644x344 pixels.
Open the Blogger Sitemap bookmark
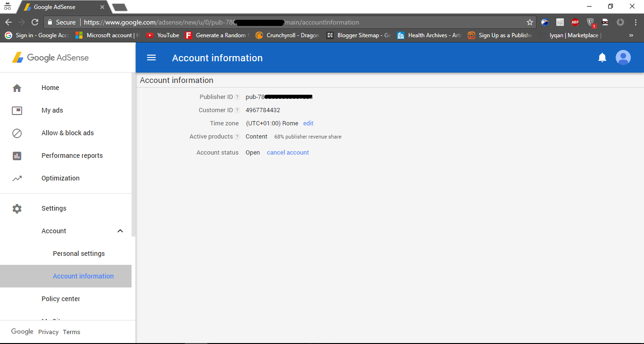pos(358,35)
